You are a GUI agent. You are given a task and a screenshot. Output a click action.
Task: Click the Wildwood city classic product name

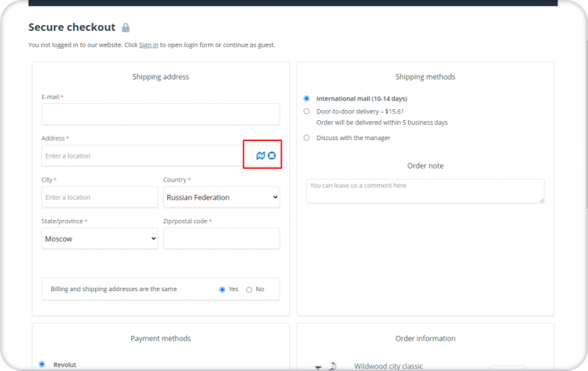[388, 366]
